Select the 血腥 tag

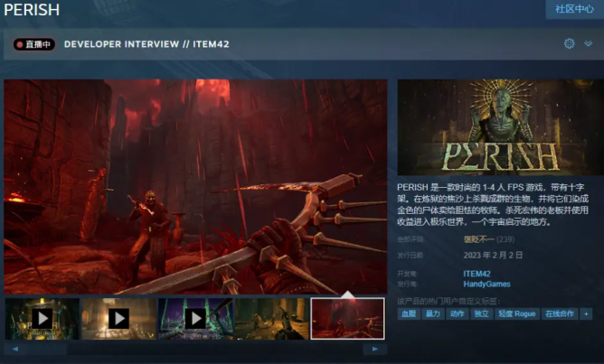point(409,313)
